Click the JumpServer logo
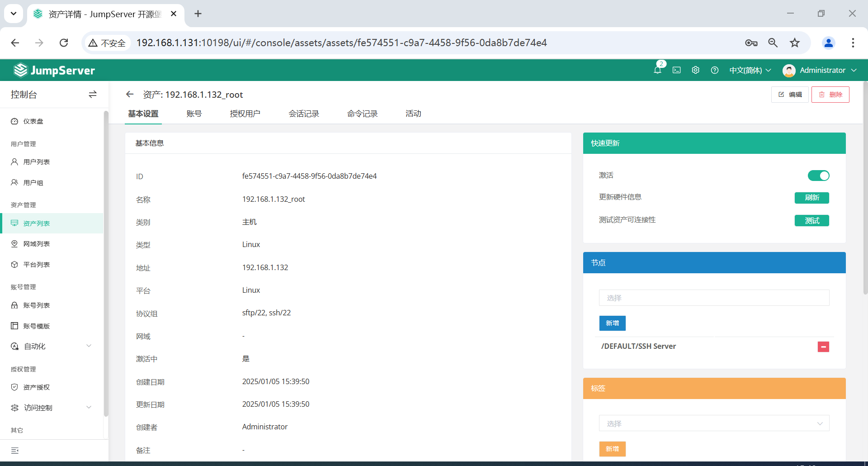The height and width of the screenshot is (466, 868). pos(54,70)
